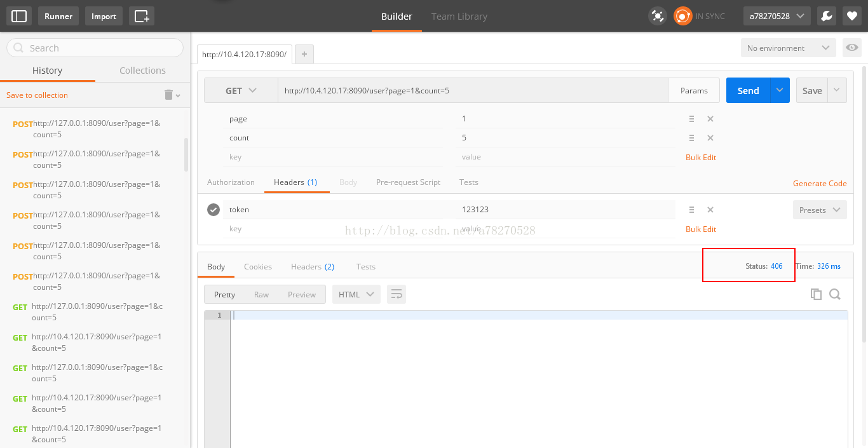Click the heart icon in header

tap(851, 16)
